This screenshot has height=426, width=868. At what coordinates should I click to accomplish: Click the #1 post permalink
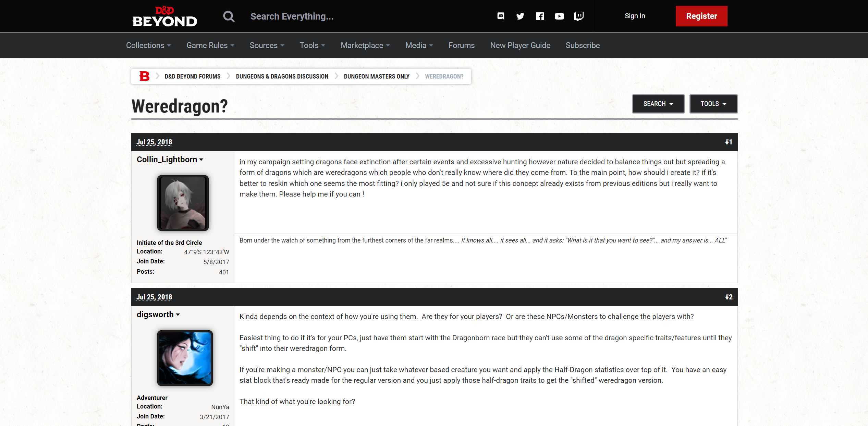729,142
